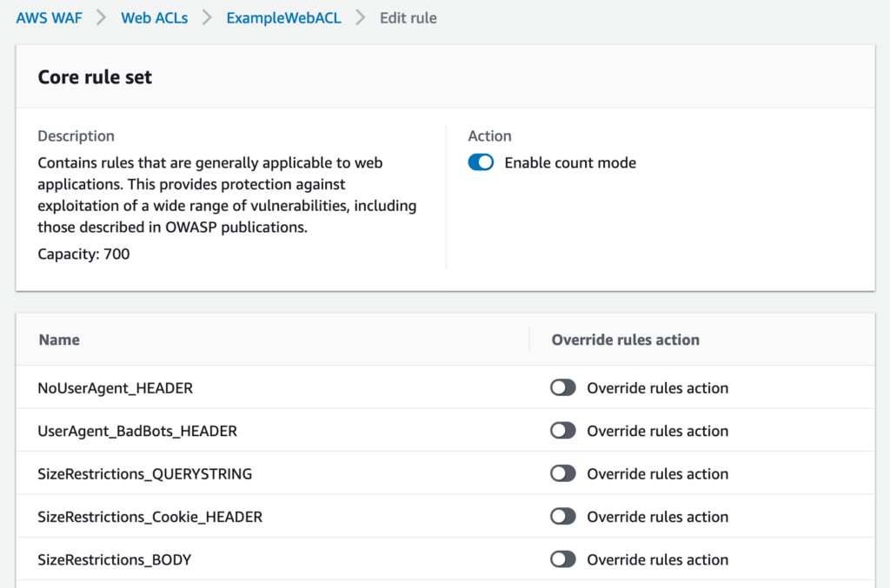890x588 pixels.
Task: Click the Core rule set panel title
Action: click(95, 76)
